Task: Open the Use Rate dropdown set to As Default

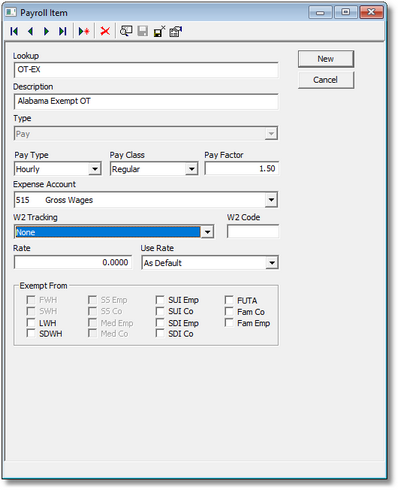Action: [x=272, y=263]
